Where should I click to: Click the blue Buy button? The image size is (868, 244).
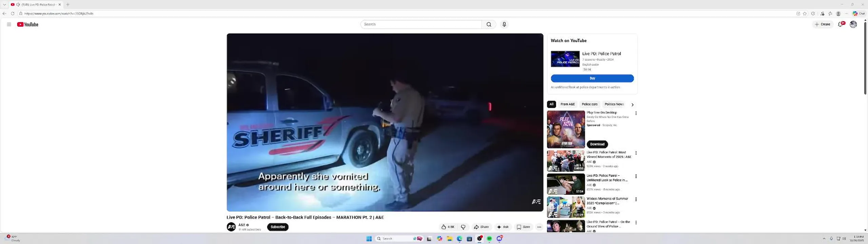tap(592, 78)
